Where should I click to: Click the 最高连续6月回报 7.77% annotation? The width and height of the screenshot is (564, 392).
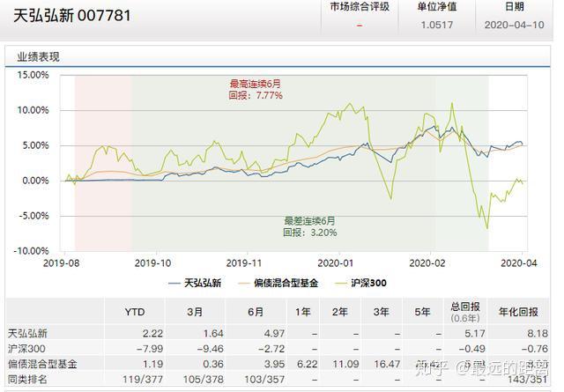coord(256,90)
